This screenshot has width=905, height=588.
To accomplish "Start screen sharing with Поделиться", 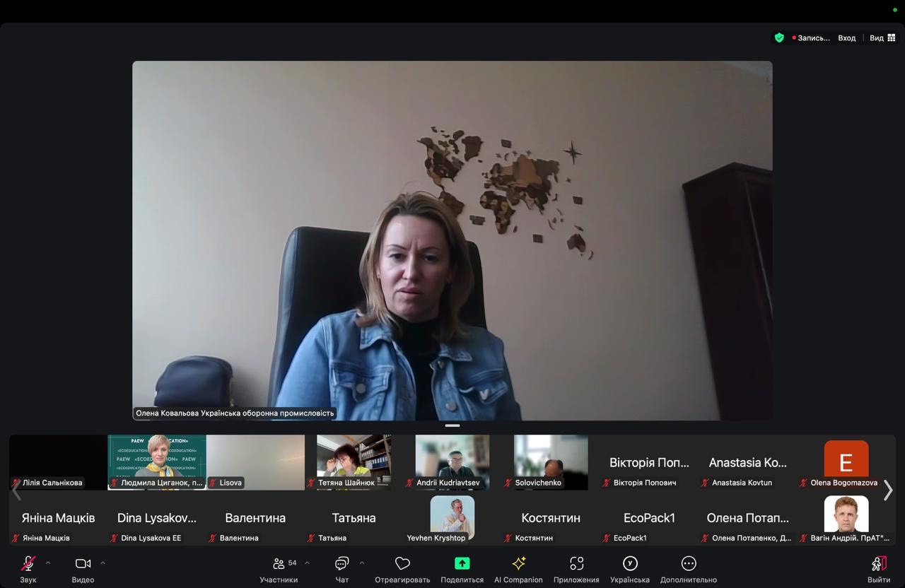I will [462, 564].
